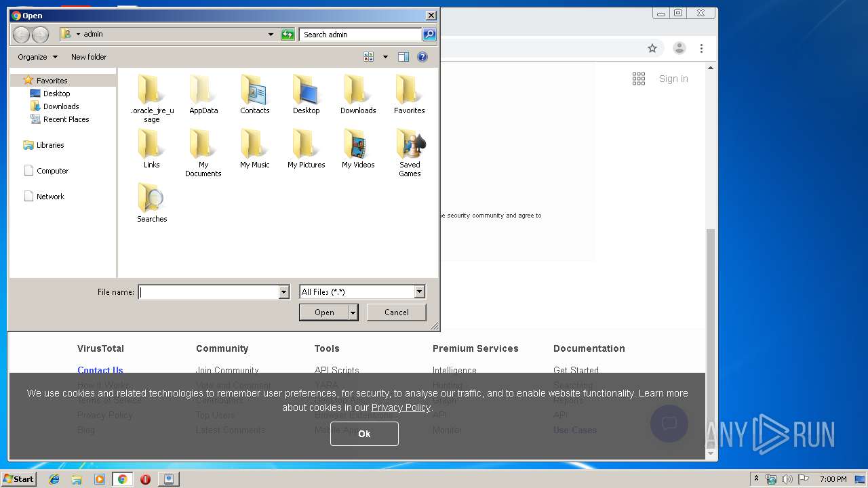Viewport: 868px width, 488px height.
Task: Click New folder in toolbar
Action: point(89,57)
